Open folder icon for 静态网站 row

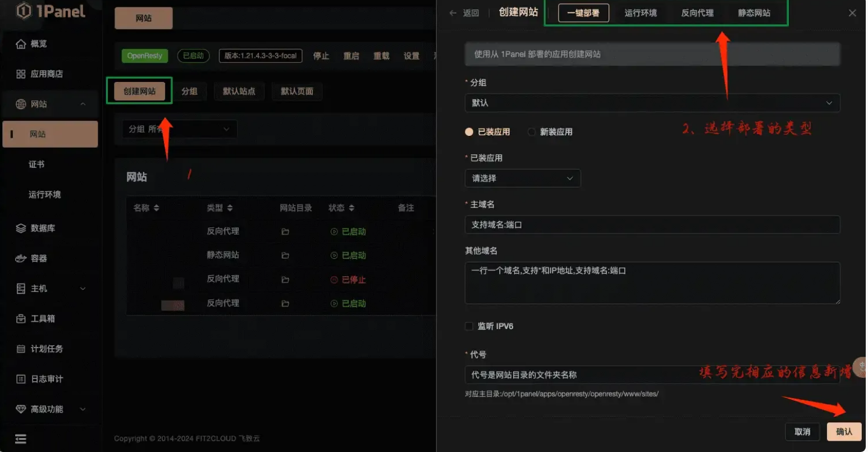pos(285,255)
